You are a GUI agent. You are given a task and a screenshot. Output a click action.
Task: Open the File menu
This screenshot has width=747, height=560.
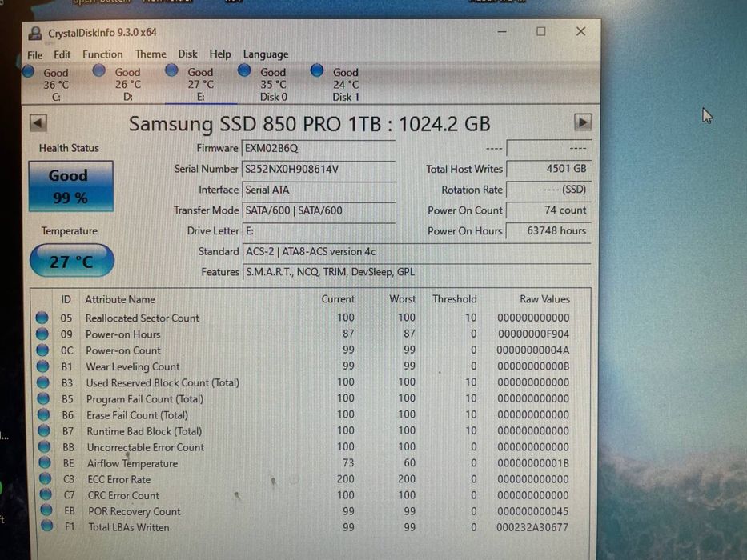click(x=34, y=54)
